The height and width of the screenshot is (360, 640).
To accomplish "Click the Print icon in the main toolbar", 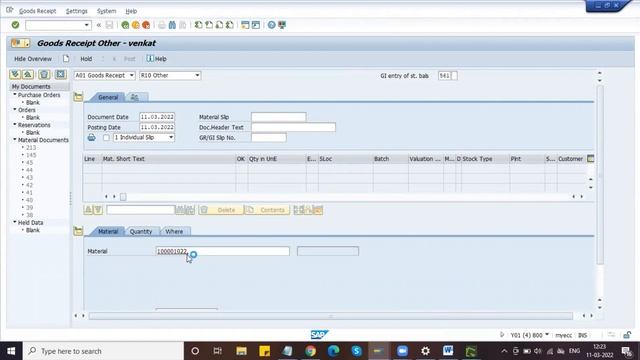I will point(162,25).
